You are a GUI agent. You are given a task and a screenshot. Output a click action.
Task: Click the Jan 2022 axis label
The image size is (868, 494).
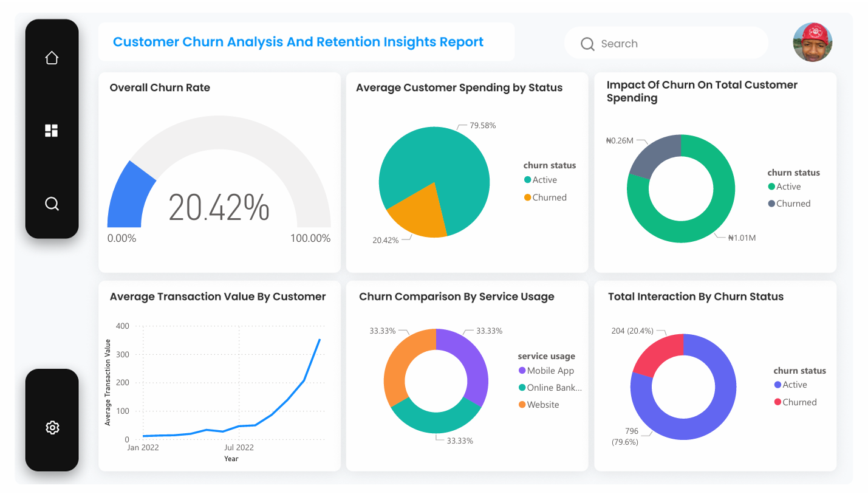click(x=142, y=448)
